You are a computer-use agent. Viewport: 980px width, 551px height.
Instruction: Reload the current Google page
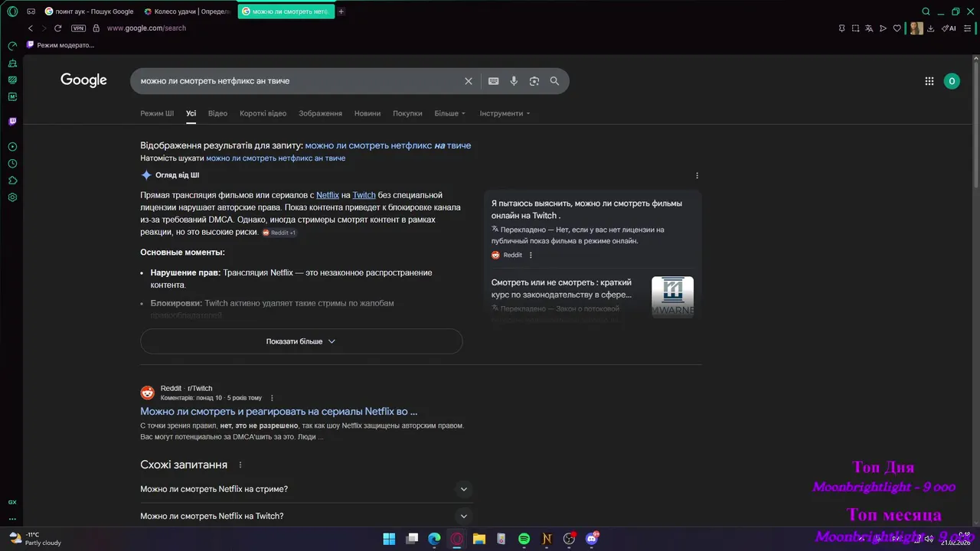pyautogui.click(x=57, y=28)
